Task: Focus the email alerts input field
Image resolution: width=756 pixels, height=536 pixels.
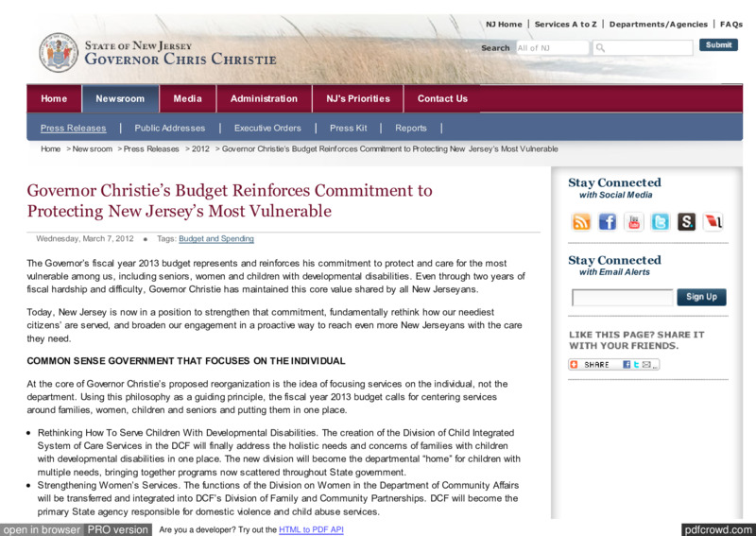Action: pyautogui.click(x=622, y=297)
